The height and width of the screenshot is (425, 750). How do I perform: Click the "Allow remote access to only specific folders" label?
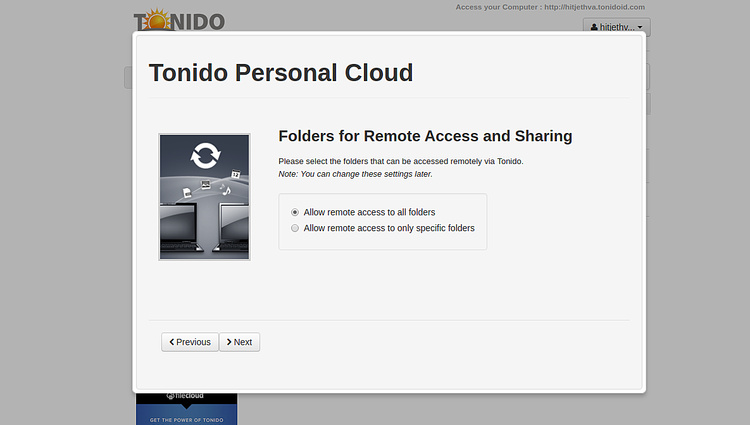coord(388,228)
